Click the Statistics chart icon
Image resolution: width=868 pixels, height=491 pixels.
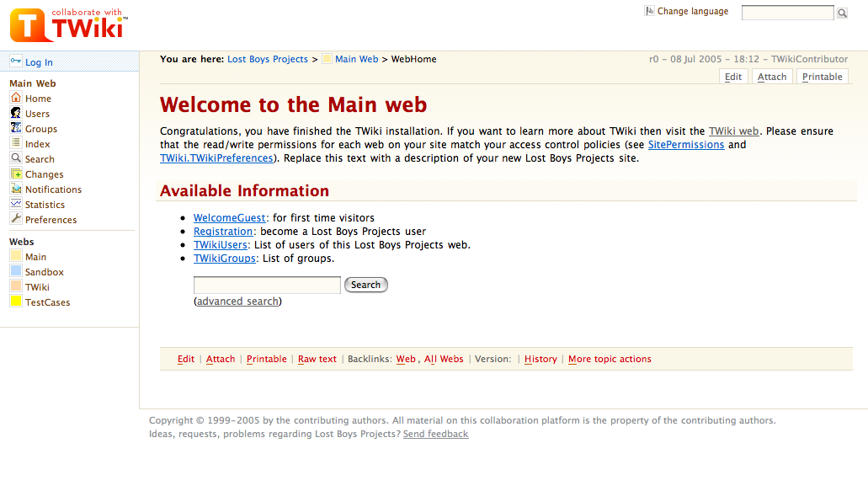[x=16, y=204]
